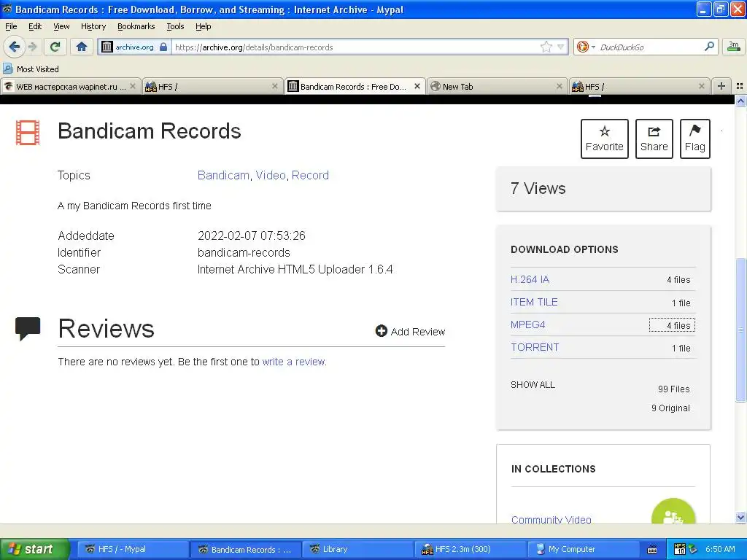Screen dimensions: 747x560
Task: Open the Edit menu
Action: point(35,27)
